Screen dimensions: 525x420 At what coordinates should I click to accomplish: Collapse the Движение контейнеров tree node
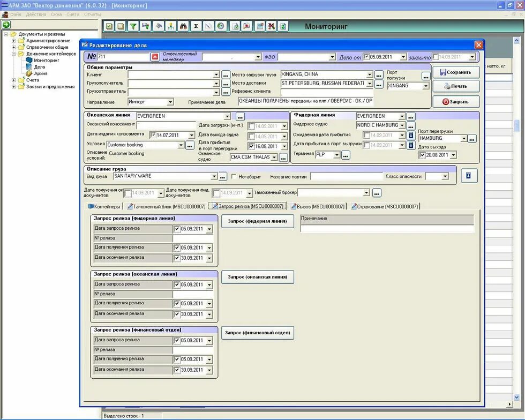pyautogui.click(x=14, y=54)
